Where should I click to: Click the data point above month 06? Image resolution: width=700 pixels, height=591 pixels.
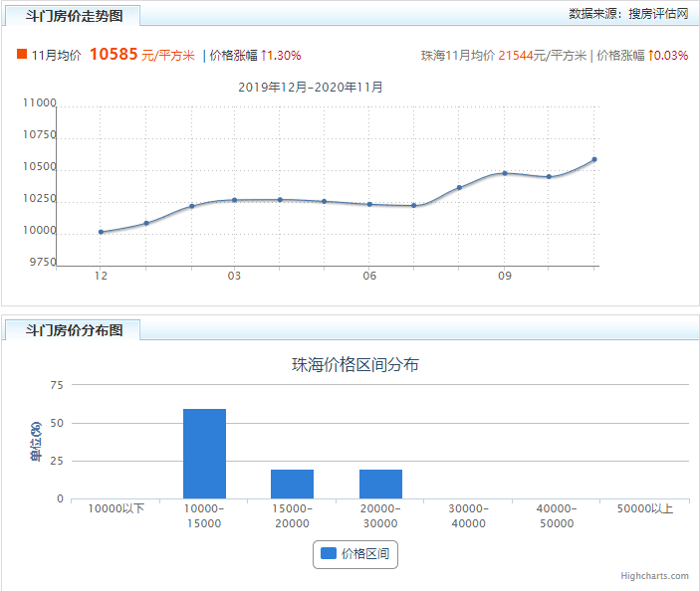click(369, 204)
